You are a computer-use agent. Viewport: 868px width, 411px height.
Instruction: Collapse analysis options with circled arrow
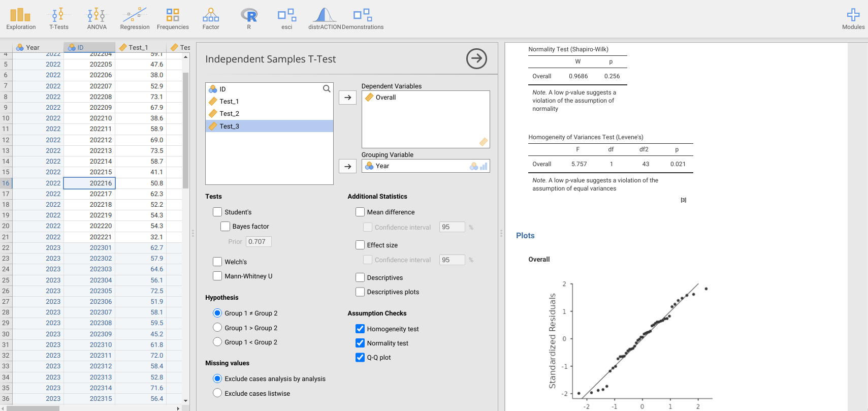(476, 59)
